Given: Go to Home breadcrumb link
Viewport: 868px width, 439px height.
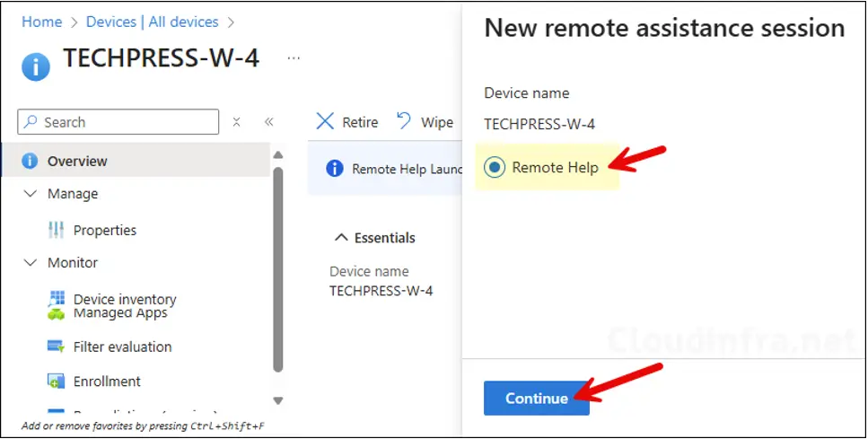Looking at the screenshot, I should coord(41,22).
